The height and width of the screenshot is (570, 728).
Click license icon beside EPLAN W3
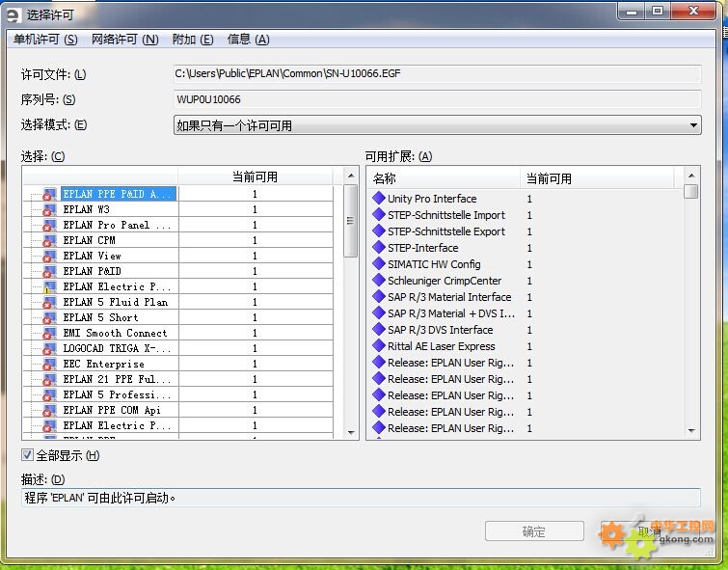[49, 209]
